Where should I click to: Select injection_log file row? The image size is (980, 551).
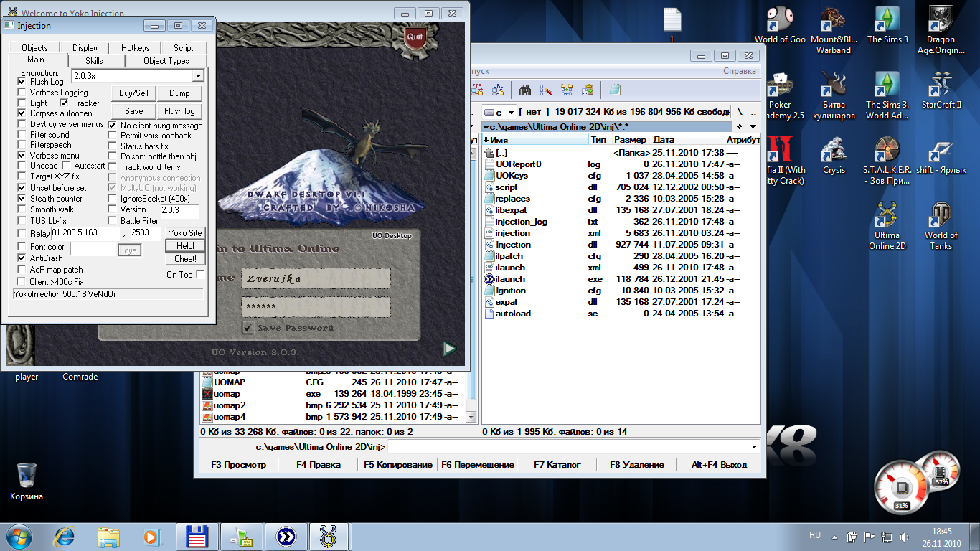[x=621, y=222]
